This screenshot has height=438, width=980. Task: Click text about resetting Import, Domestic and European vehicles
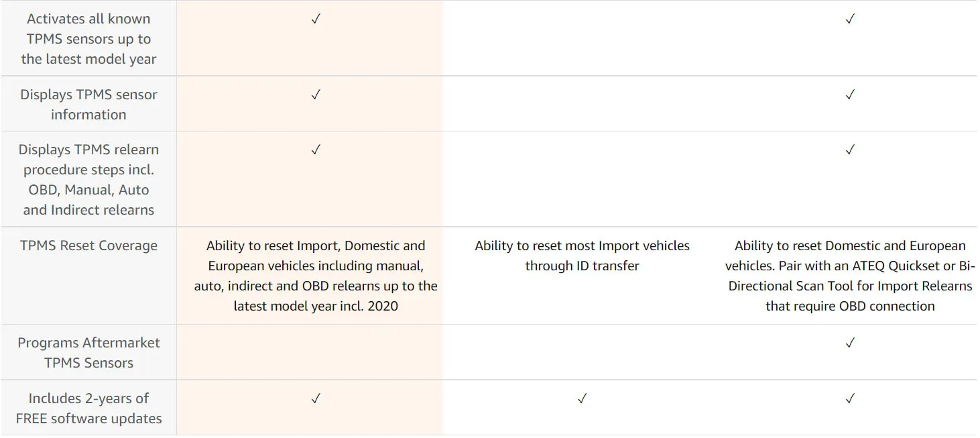(x=316, y=276)
